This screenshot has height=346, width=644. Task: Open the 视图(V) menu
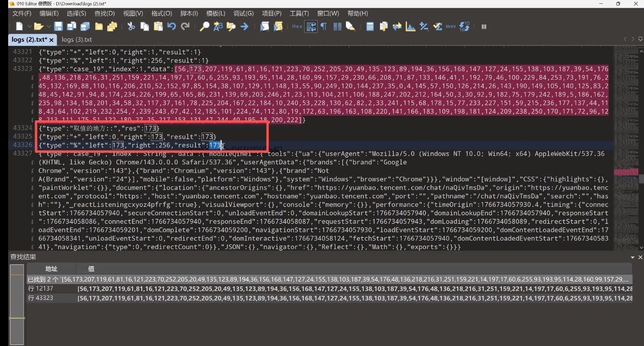pos(133,13)
